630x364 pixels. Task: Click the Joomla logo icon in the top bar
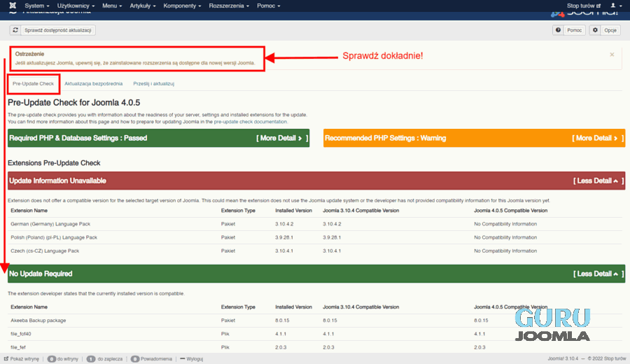[13, 5]
